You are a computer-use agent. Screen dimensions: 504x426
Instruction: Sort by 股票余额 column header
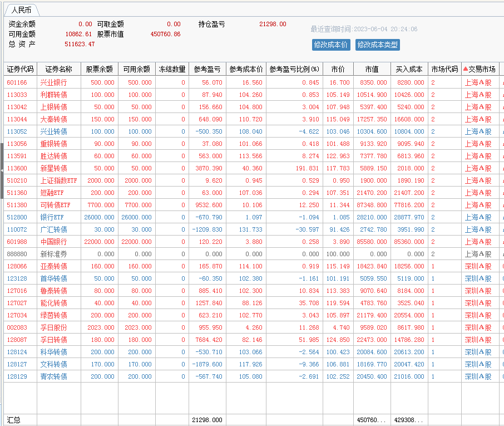click(x=100, y=69)
